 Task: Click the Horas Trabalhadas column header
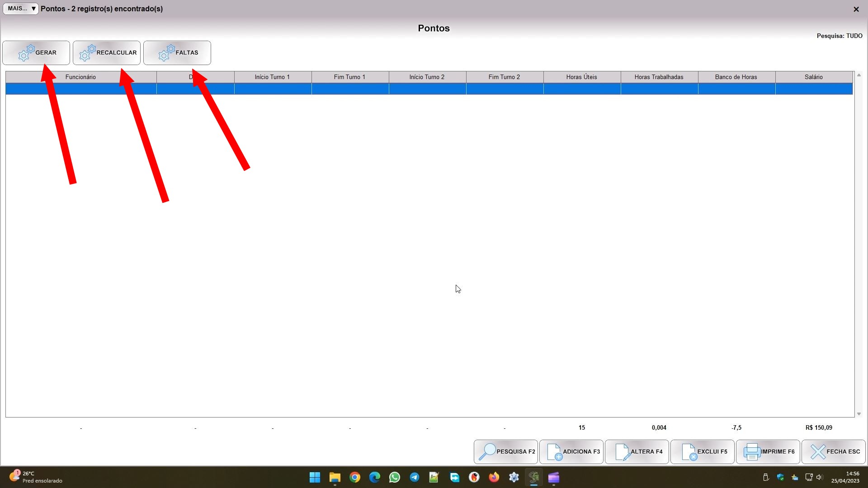coord(659,77)
